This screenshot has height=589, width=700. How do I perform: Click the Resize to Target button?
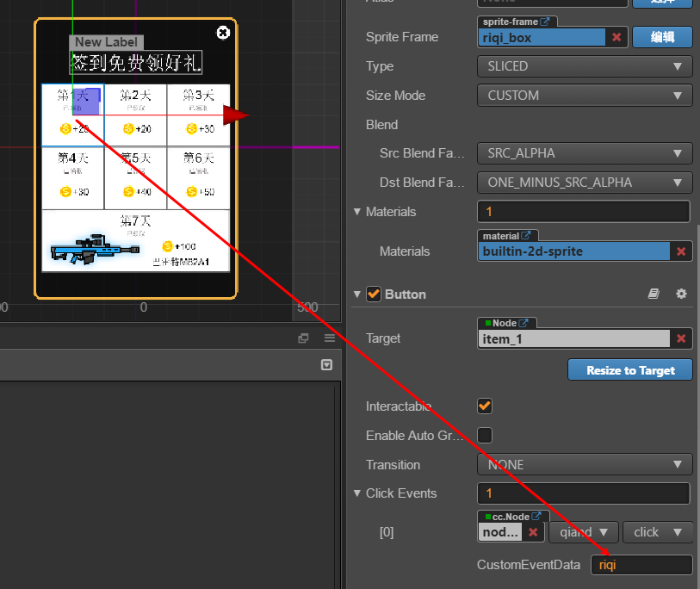tap(630, 370)
